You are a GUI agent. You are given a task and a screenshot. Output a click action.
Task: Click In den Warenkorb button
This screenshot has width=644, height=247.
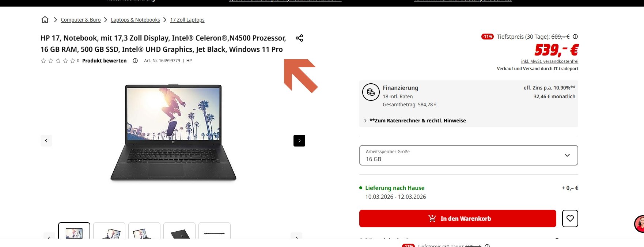pyautogui.click(x=458, y=218)
